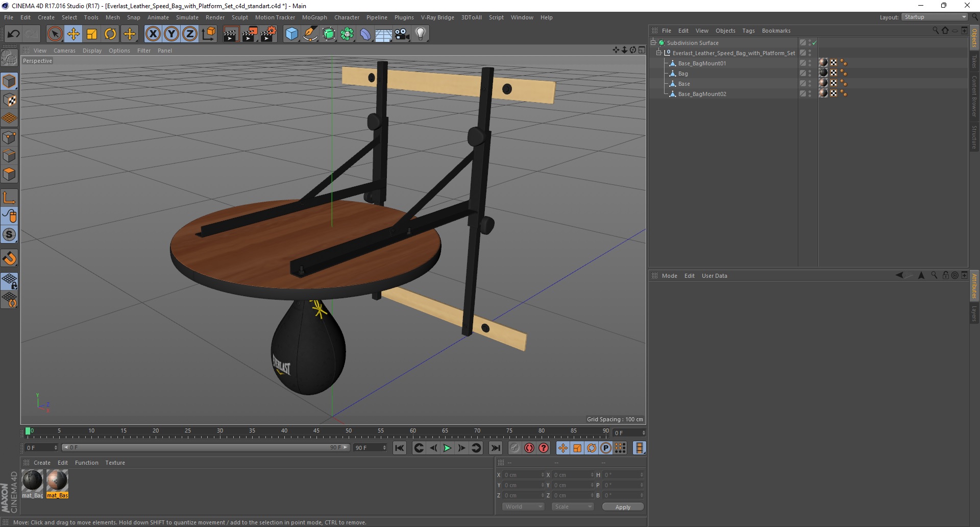Open the File menu

coord(9,17)
